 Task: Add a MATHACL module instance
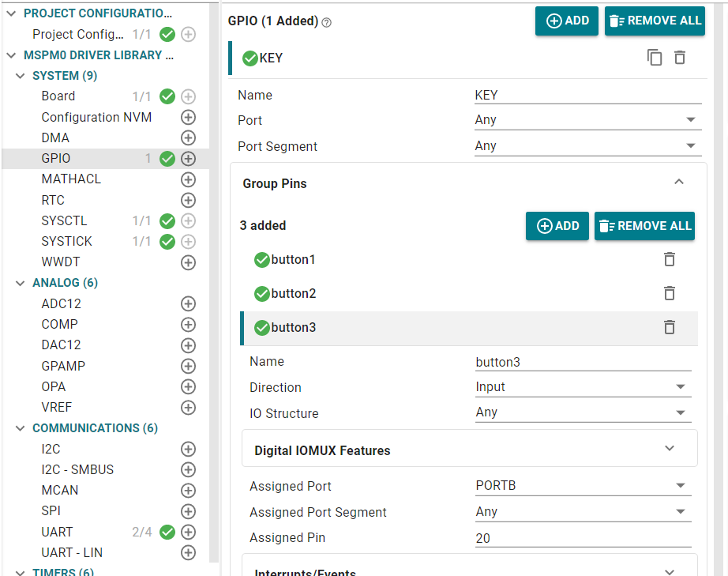(x=188, y=179)
